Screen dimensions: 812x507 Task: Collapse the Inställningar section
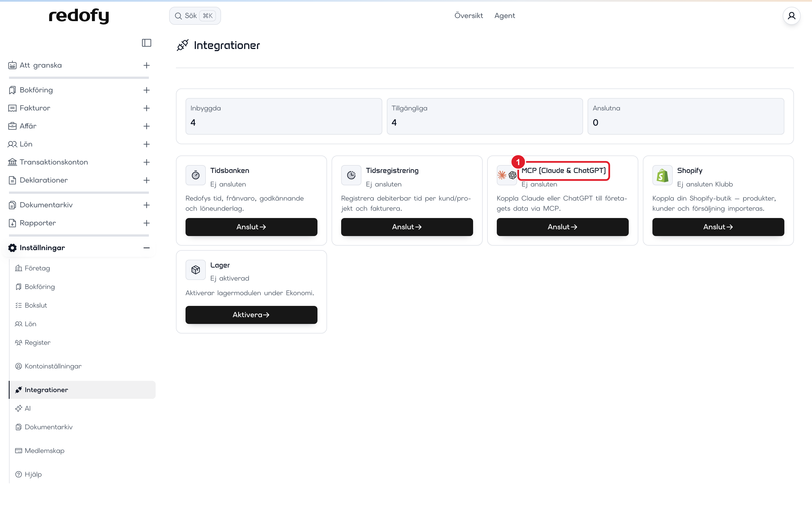click(146, 248)
